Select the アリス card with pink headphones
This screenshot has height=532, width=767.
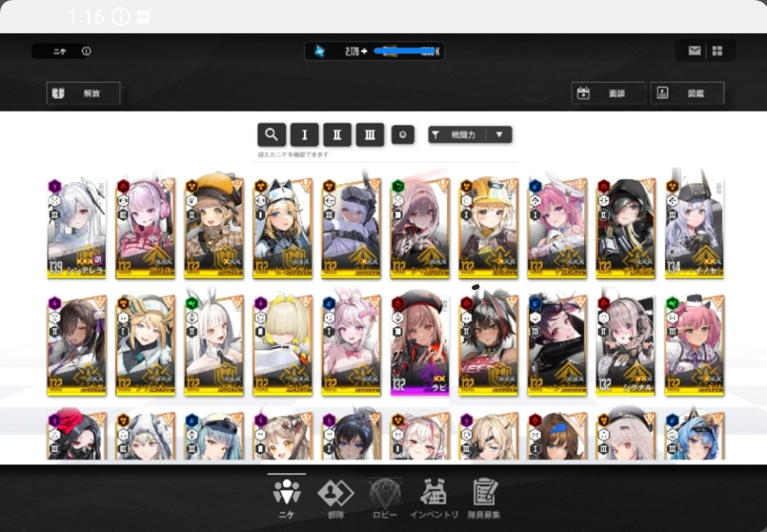click(x=145, y=228)
